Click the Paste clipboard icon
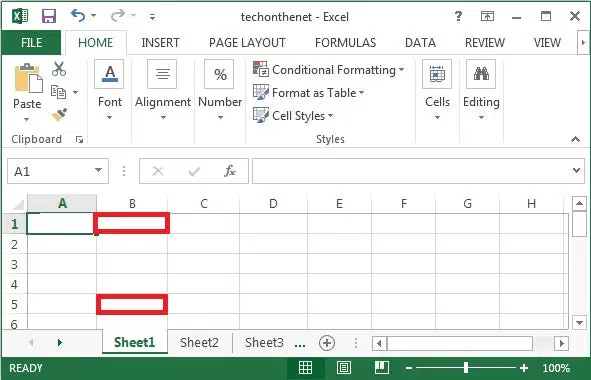The width and height of the screenshot is (591, 380). pyautogui.click(x=28, y=78)
